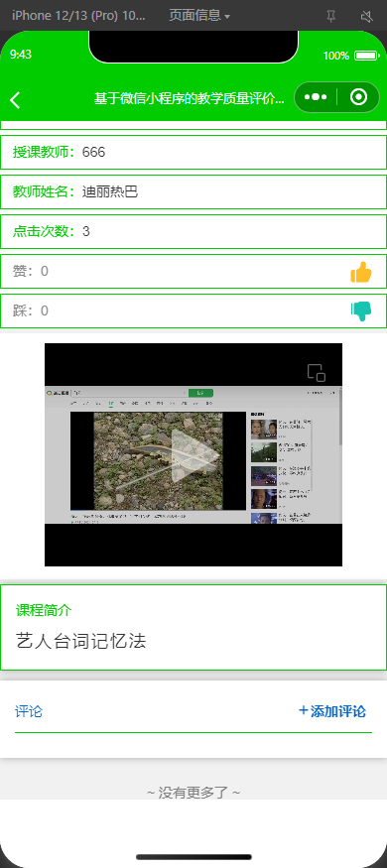Click the 课程简介 heading

click(44, 611)
